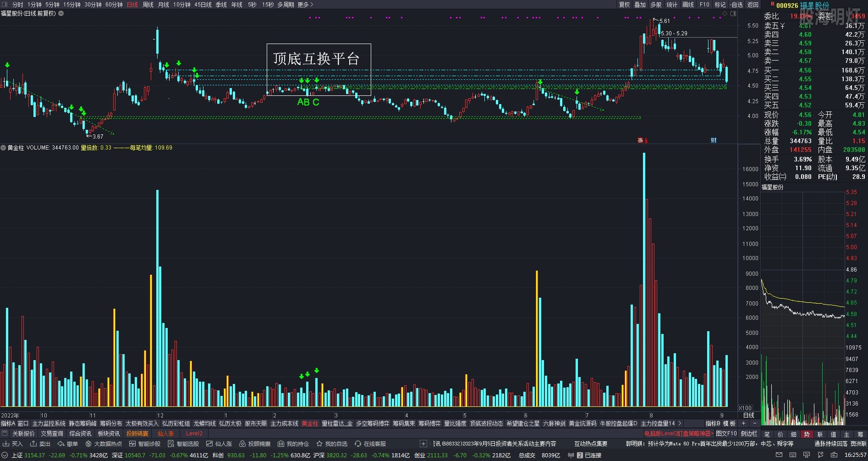Click plus button beside 模板
This screenshot has width=868, height=461.
point(743,423)
